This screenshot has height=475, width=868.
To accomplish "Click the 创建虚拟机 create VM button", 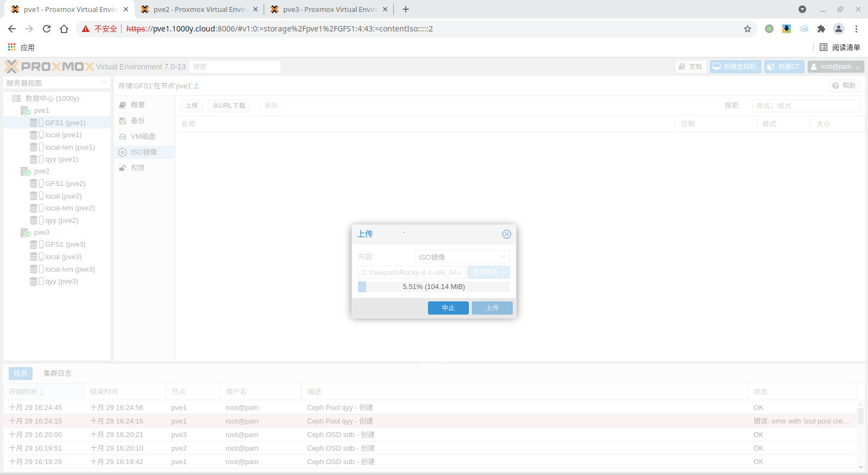I will tap(735, 67).
